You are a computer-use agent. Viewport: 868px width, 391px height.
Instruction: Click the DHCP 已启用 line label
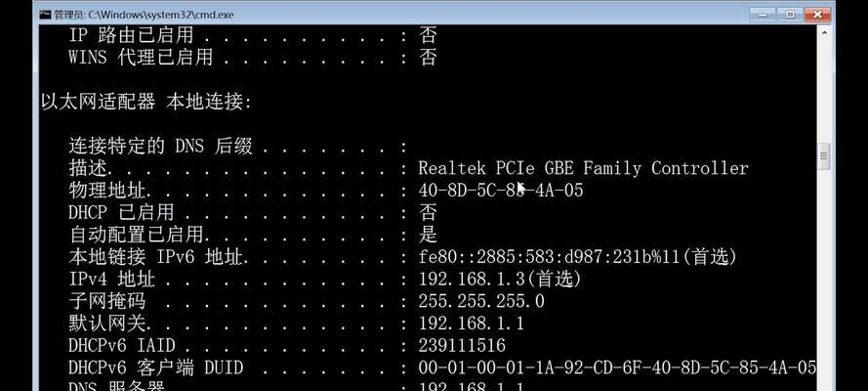click(x=121, y=212)
